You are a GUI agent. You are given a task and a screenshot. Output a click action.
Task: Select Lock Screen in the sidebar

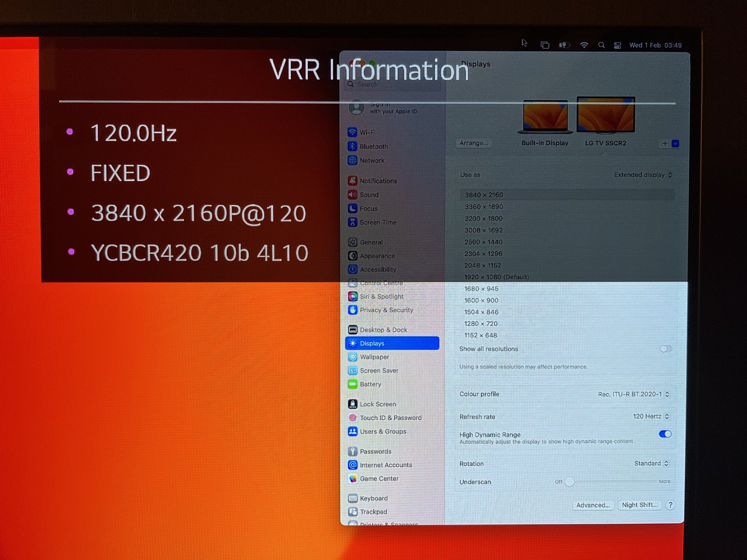[x=378, y=404]
